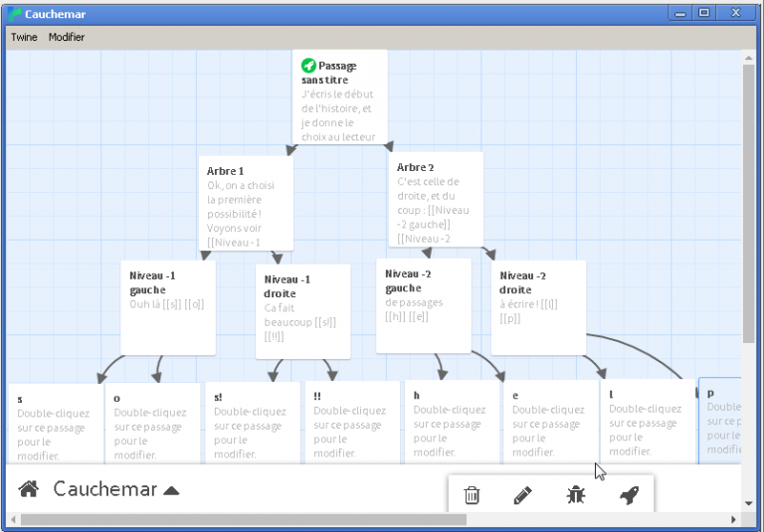This screenshot has width=764, height=532.
Task: Select the Niveau -1 gauche passage
Action: (168, 308)
